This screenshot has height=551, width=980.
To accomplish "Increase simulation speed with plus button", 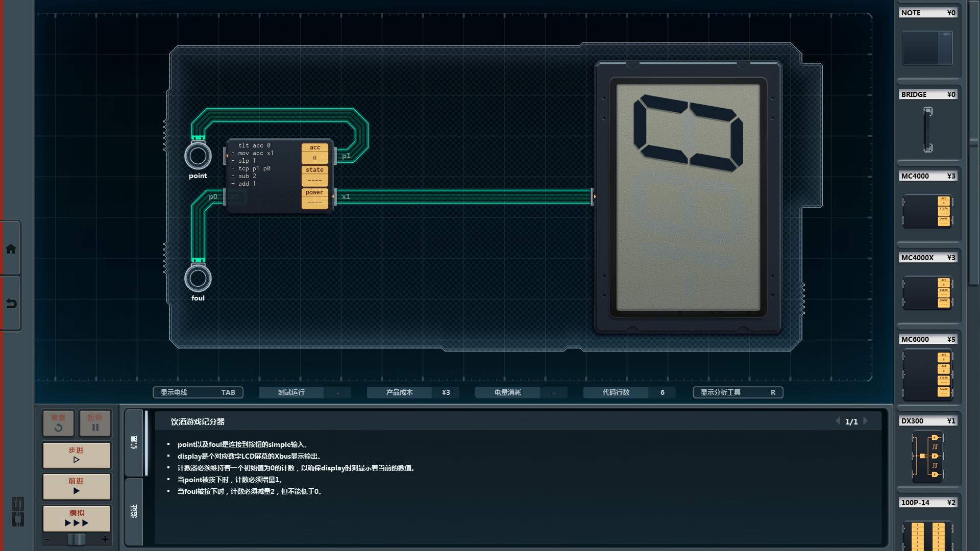I will tap(105, 539).
